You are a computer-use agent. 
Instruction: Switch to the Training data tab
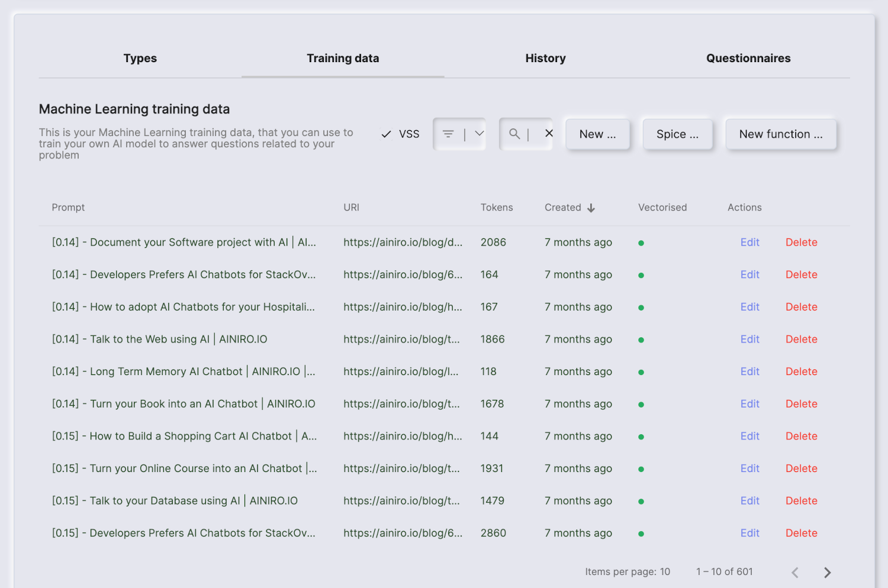coord(343,58)
